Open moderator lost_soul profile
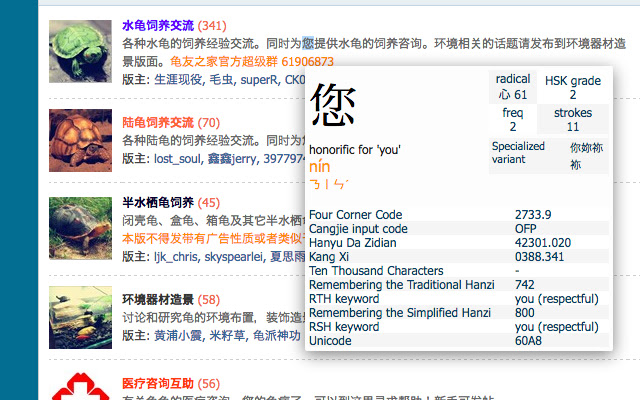640x400 pixels. [x=177, y=159]
